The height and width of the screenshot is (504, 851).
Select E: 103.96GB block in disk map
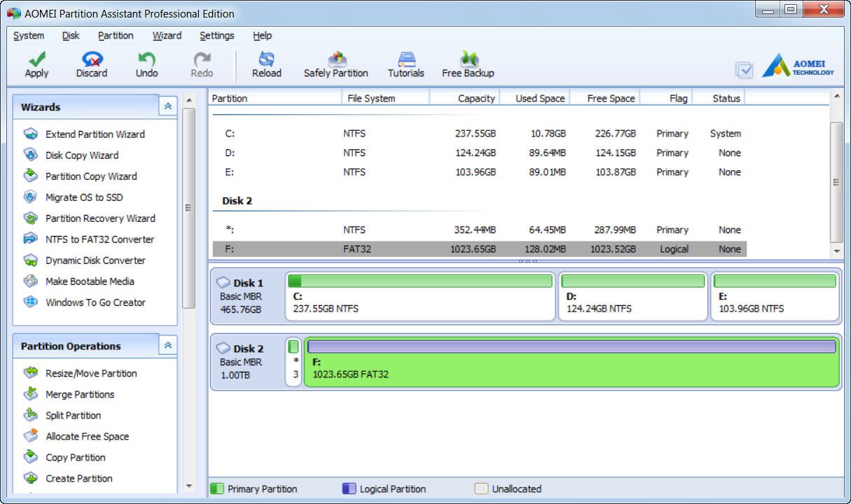click(x=775, y=296)
